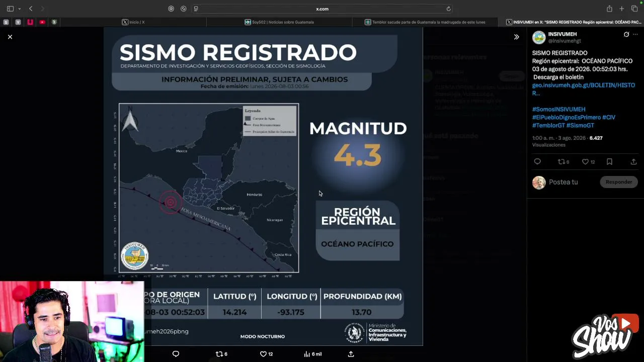This screenshot has width=644, height=362.
Task: Go forward to the next page
Action: click(x=42, y=9)
